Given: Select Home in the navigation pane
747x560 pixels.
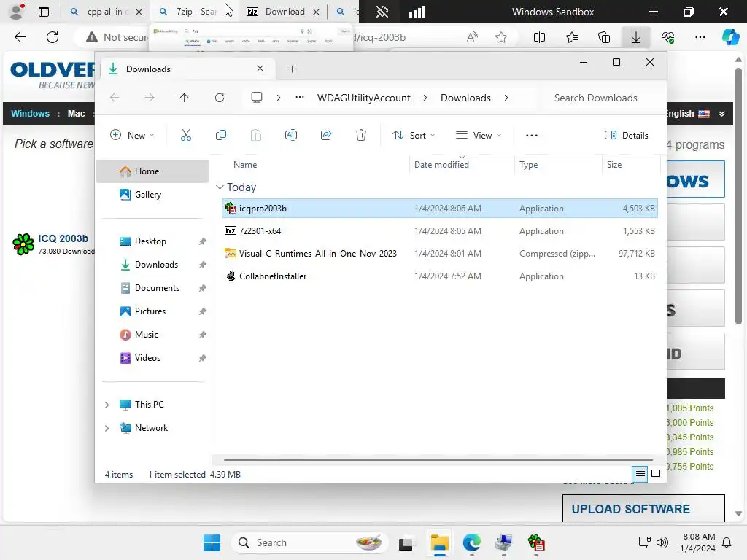Looking at the screenshot, I should [152, 171].
